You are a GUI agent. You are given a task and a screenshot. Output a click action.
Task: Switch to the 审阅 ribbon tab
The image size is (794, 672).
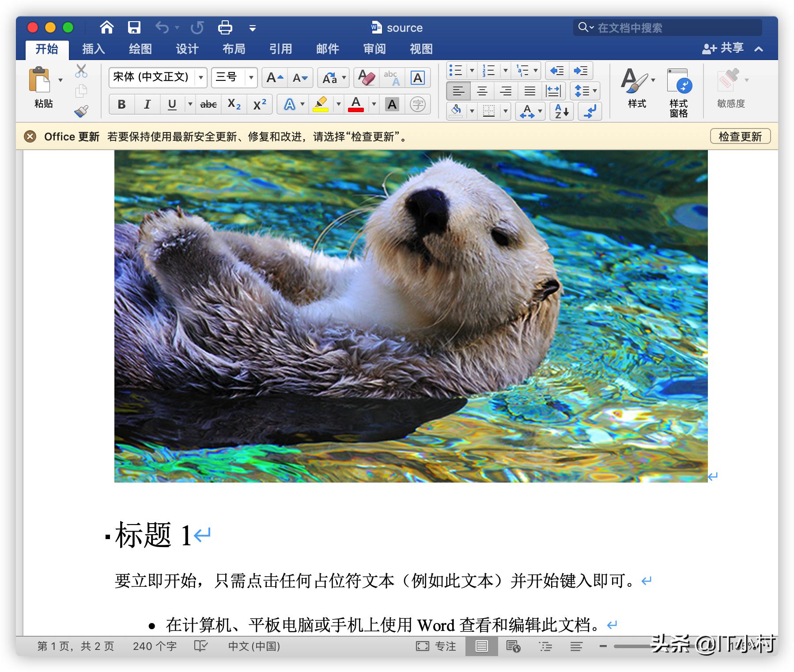[374, 49]
